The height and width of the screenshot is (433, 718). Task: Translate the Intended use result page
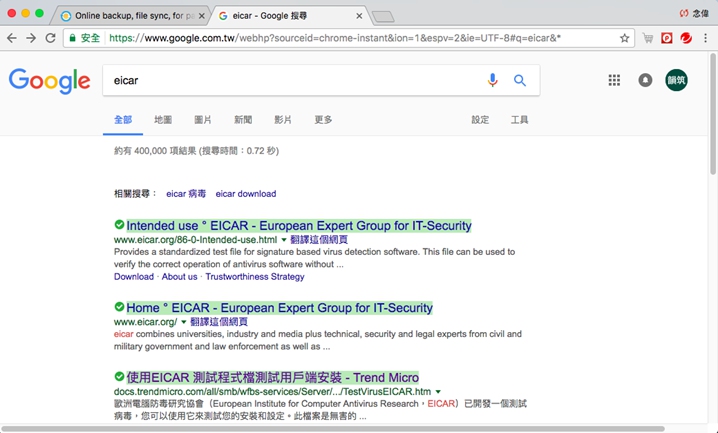319,240
